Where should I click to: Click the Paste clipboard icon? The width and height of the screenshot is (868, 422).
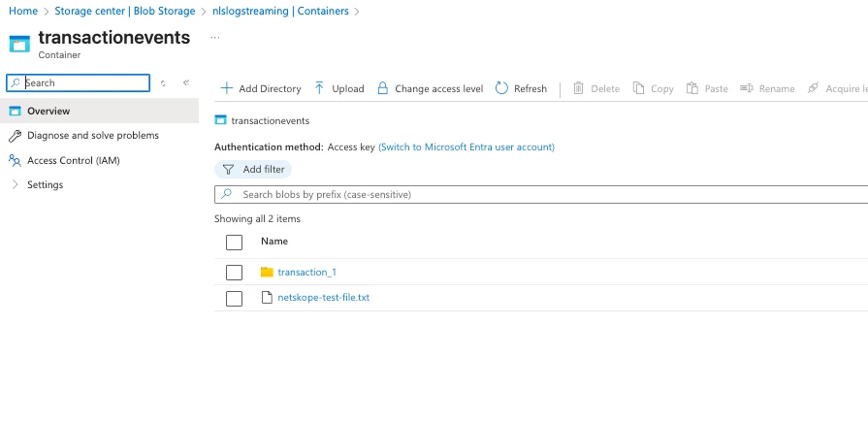pyautogui.click(x=692, y=88)
